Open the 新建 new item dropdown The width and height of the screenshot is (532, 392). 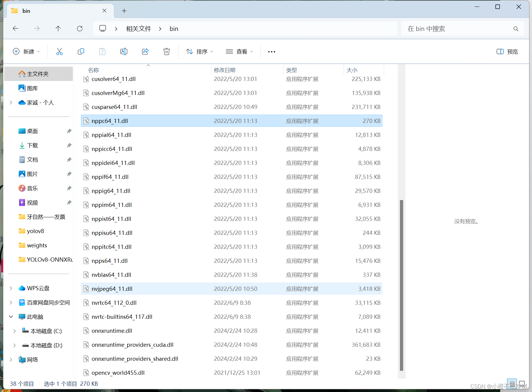(x=26, y=52)
